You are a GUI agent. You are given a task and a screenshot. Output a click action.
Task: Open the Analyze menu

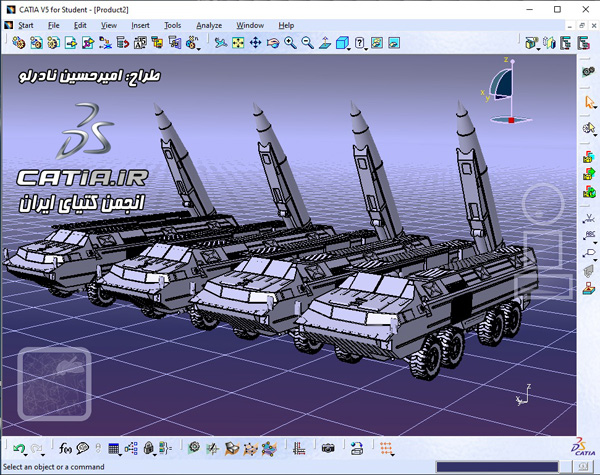[x=209, y=25]
